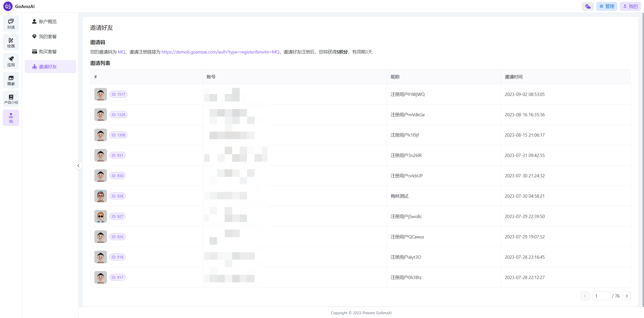Viewport: 644px width, 318px height.
Task: Select 邀请好友 menu item
Action: click(48, 67)
